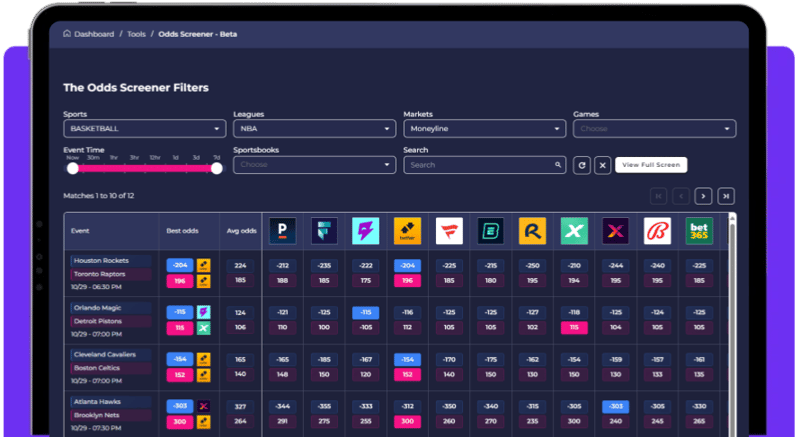Open the Leagues dropdown showing NBA
This screenshot has height=437, width=800.
tap(314, 128)
